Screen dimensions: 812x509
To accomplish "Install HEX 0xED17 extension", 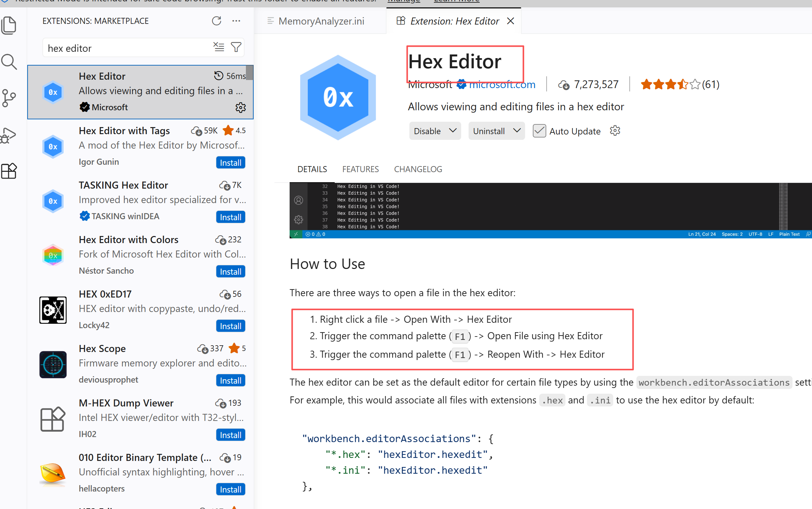I will click(230, 326).
